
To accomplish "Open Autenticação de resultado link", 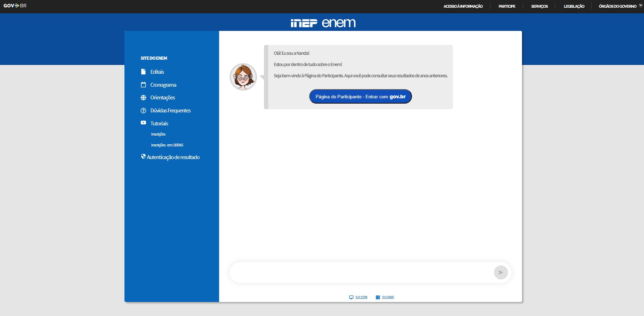I will (x=173, y=157).
